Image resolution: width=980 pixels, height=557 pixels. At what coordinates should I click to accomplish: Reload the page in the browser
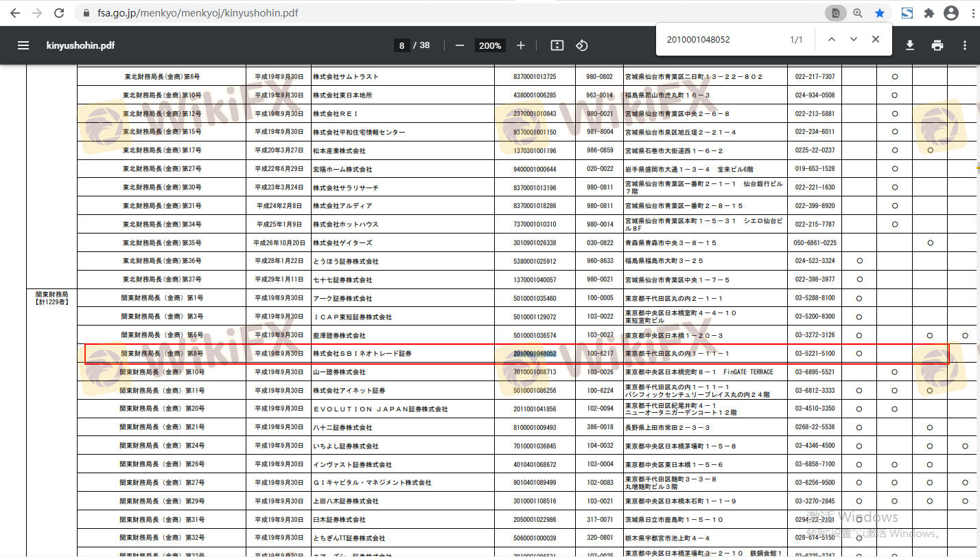(59, 13)
